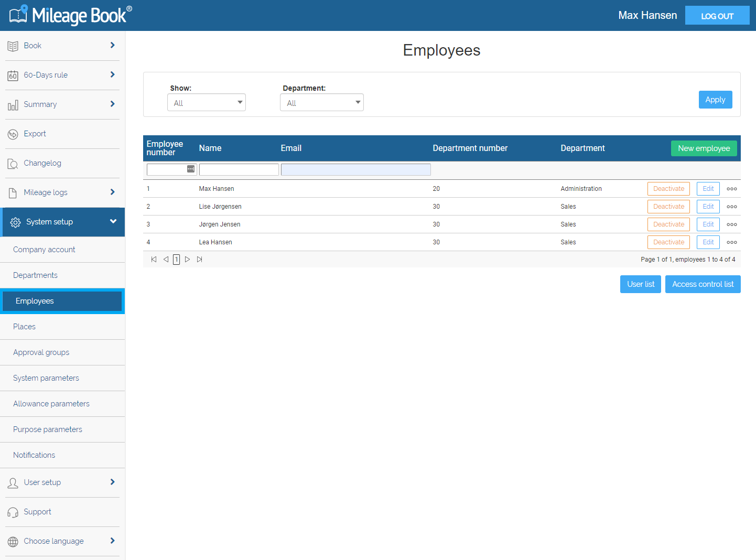Click the Book sidebar icon

13,46
